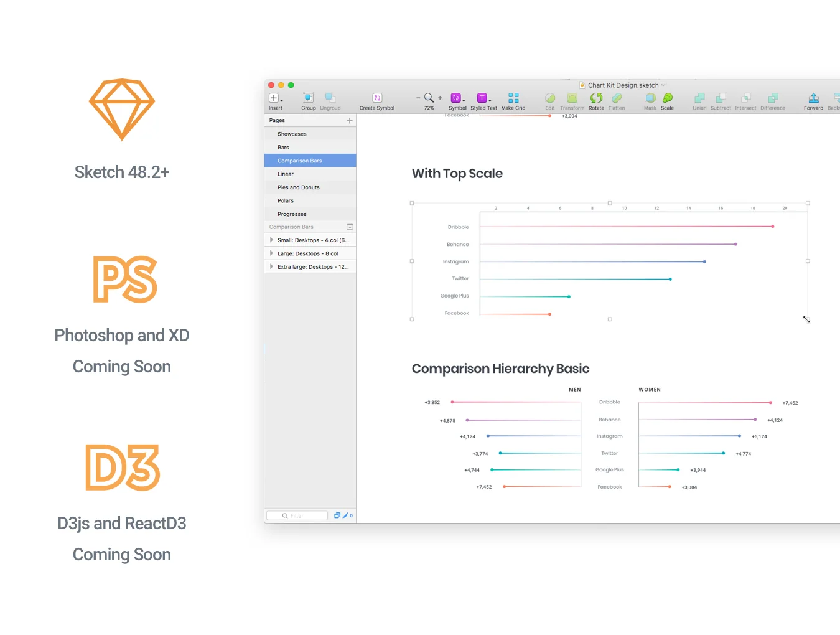Expand Small: Desktops - 4 col artboard
Viewport: 840px width, 635px height.
(x=272, y=240)
